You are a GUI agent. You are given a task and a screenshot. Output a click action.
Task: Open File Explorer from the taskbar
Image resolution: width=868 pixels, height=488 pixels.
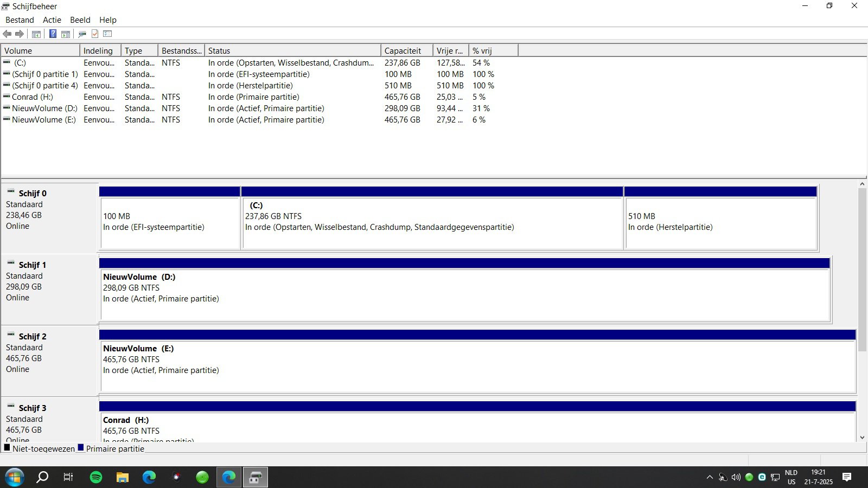point(123,477)
